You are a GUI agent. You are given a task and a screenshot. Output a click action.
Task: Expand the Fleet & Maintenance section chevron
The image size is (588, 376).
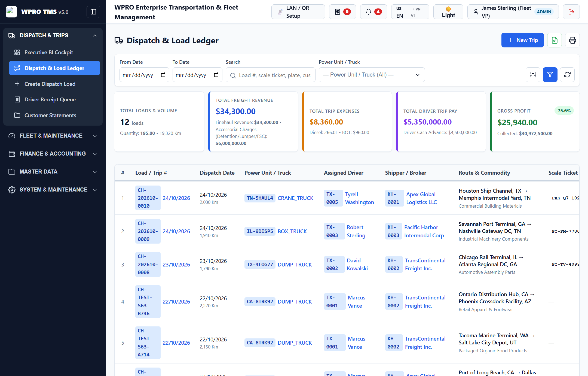pyautogui.click(x=95, y=136)
